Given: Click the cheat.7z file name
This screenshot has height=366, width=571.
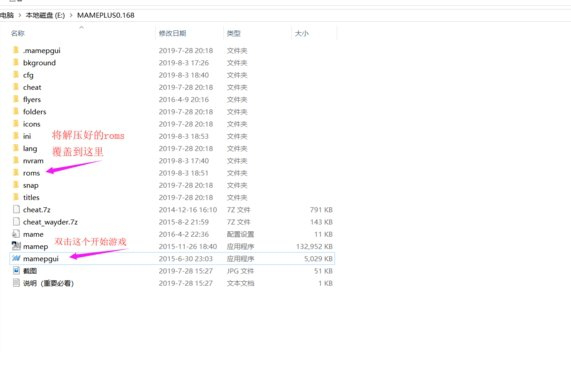Looking at the screenshot, I should (37, 209).
